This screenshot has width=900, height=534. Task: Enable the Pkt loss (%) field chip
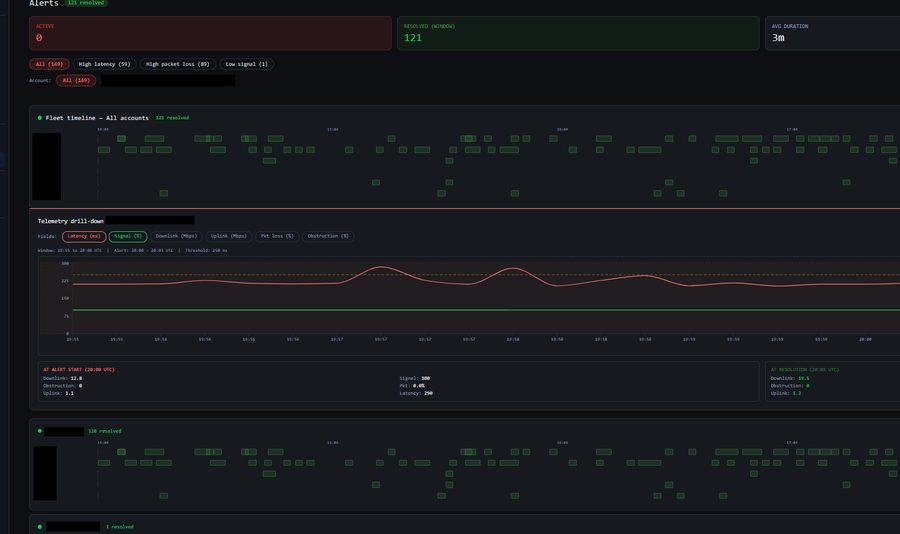click(x=277, y=237)
